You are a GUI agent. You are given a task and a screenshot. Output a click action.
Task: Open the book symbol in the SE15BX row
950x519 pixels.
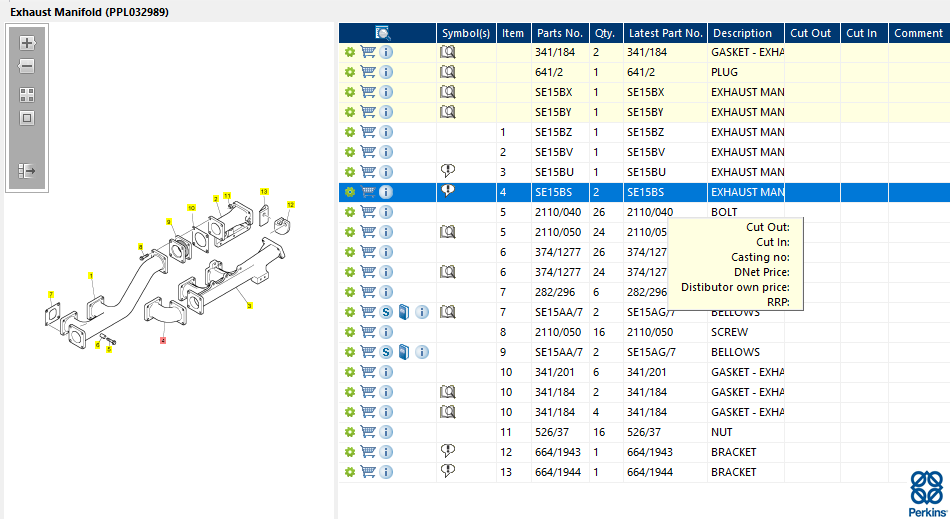coord(448,92)
